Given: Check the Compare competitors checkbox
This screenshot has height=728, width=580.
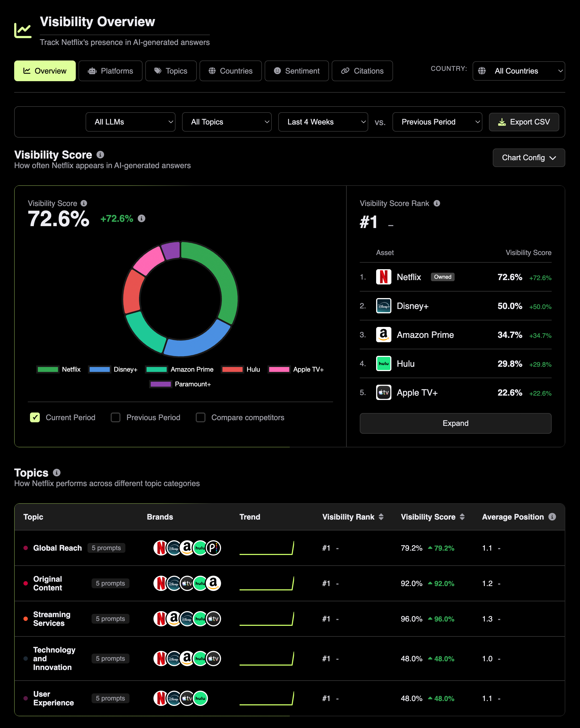Looking at the screenshot, I should tap(201, 417).
